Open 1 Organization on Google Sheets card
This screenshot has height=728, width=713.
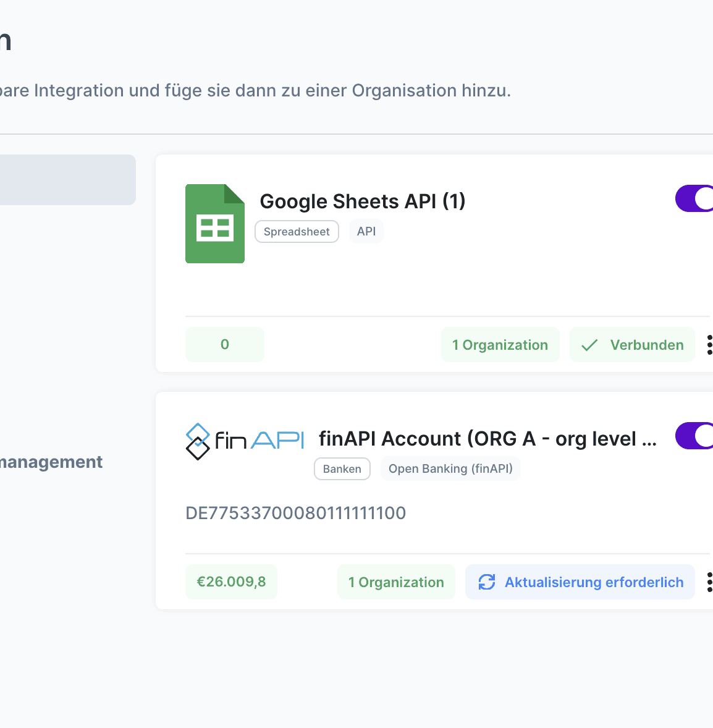click(500, 345)
